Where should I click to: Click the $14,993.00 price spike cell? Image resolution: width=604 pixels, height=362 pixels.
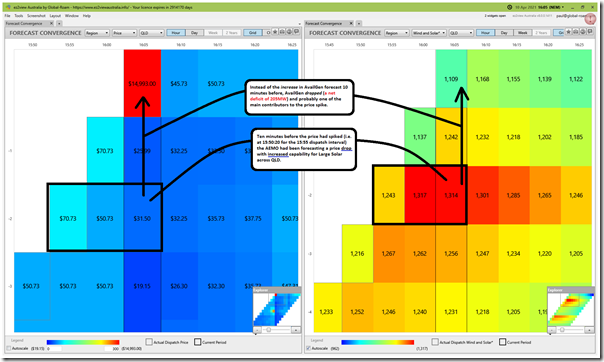tap(142, 83)
